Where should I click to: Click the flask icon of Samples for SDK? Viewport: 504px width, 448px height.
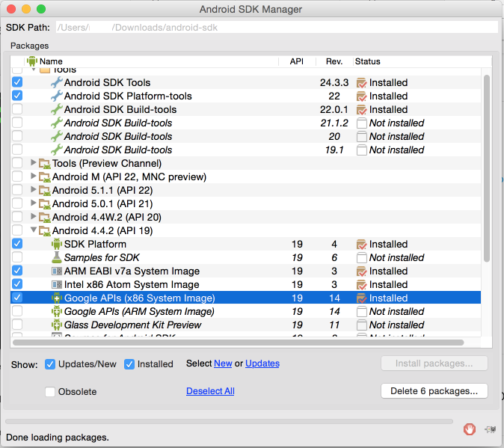57,257
